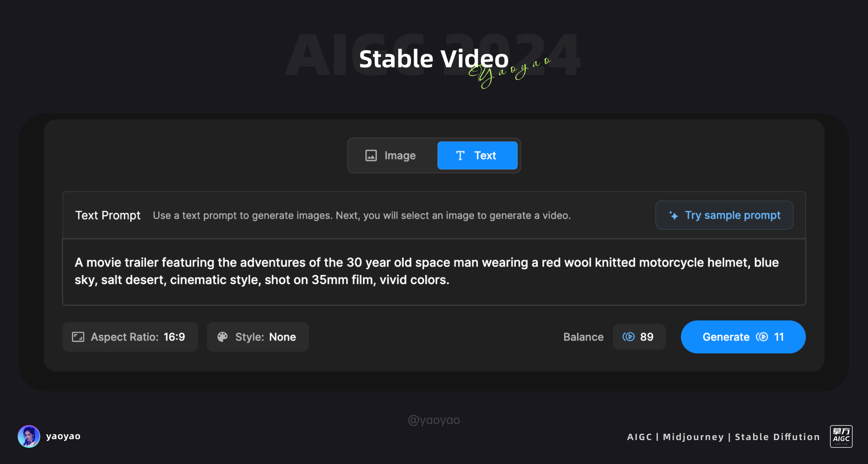Click the Text Prompt label
The height and width of the screenshot is (464, 868).
[x=108, y=216]
